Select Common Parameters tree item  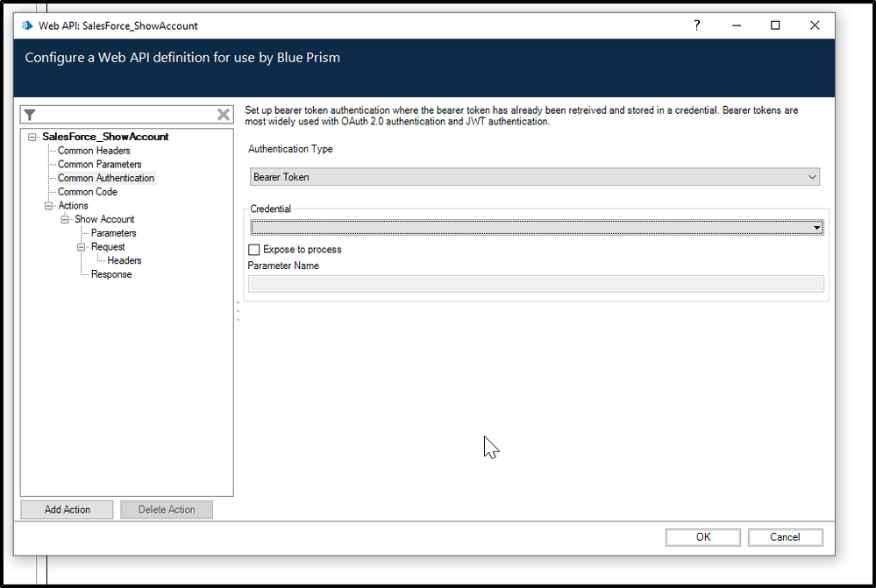click(99, 164)
